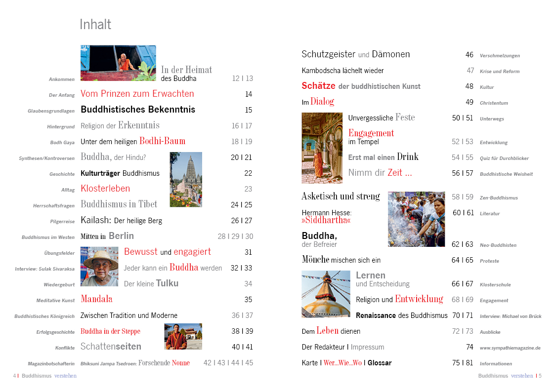Click the 'Schattenseiten' title
The height and width of the screenshot is (392, 555).
click(x=111, y=347)
